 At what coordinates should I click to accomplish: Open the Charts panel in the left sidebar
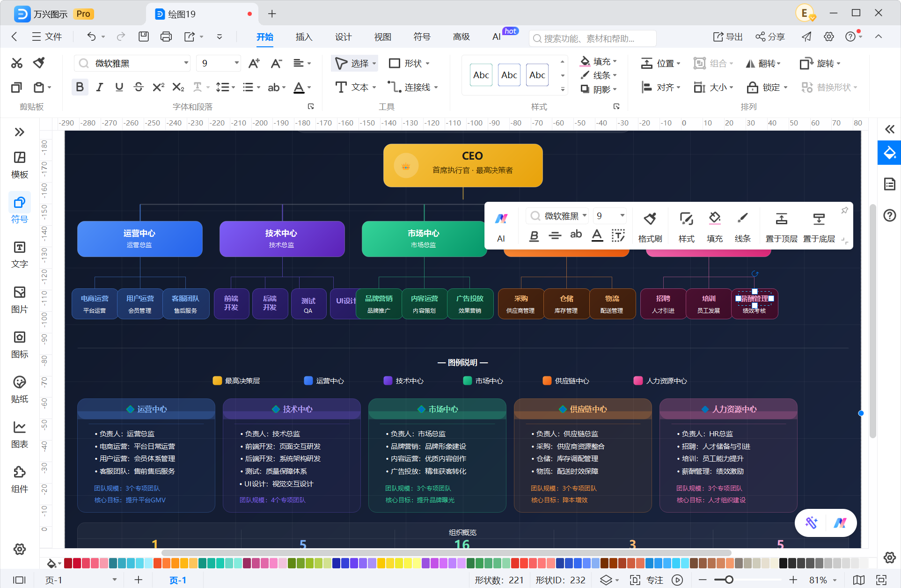coord(20,434)
